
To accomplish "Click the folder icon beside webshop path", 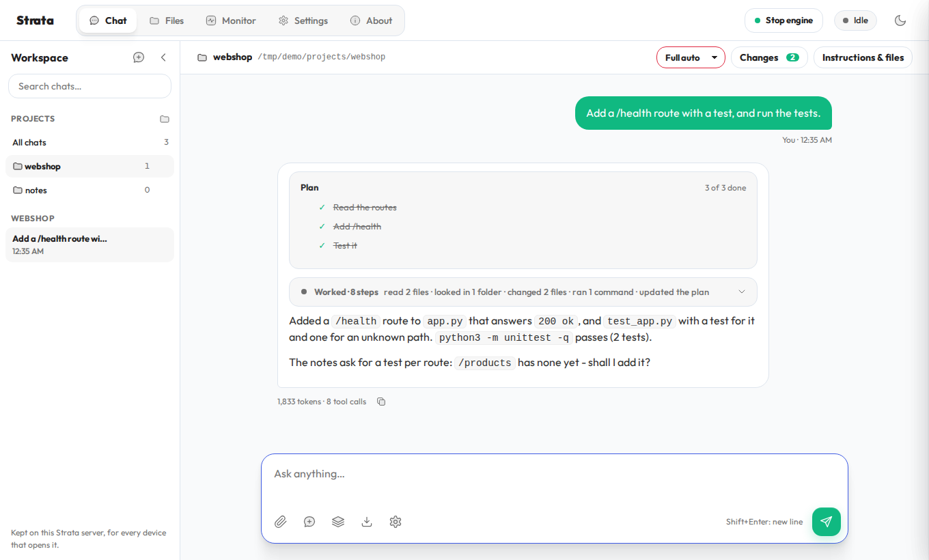I will tap(202, 57).
